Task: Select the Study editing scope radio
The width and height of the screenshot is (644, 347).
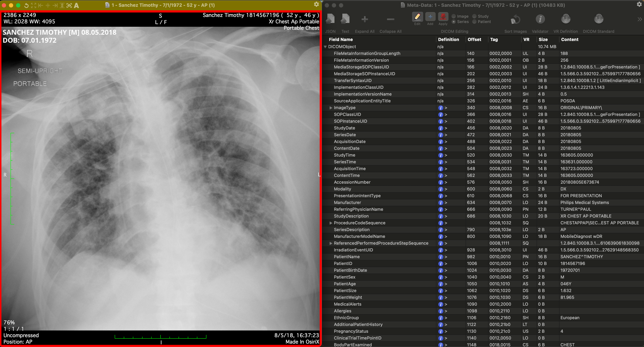Action: 474,16
